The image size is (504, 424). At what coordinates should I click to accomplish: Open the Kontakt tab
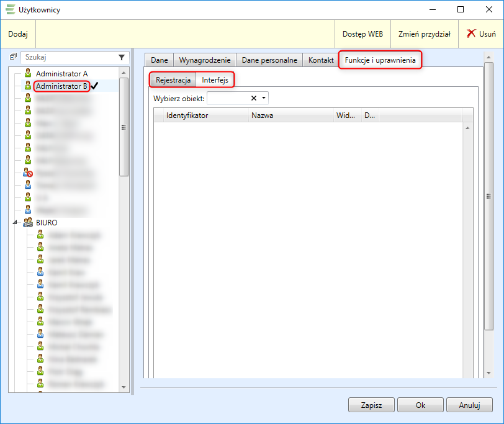pos(321,60)
